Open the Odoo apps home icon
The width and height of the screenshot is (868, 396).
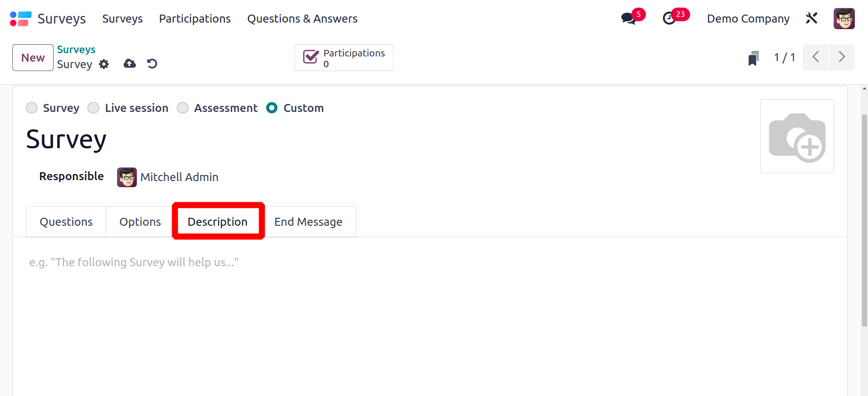[20, 19]
